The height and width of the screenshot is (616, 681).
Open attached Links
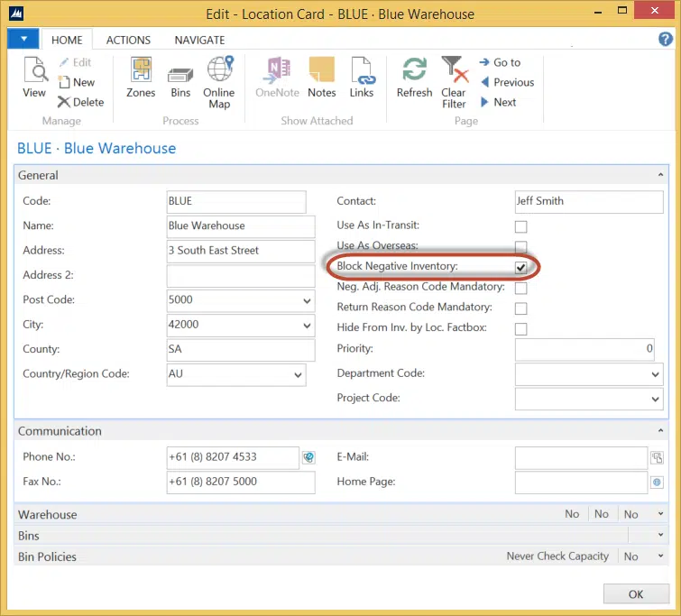tap(362, 78)
